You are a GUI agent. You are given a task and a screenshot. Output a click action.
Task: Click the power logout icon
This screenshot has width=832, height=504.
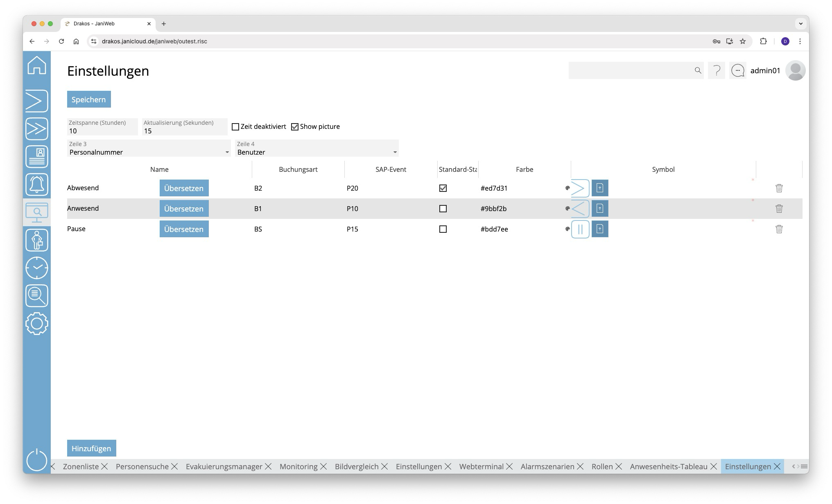click(x=37, y=460)
